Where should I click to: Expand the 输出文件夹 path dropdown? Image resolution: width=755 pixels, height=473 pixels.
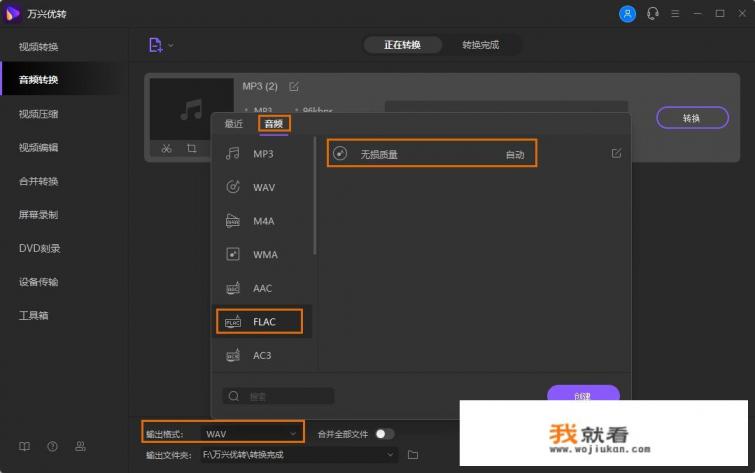(x=391, y=455)
